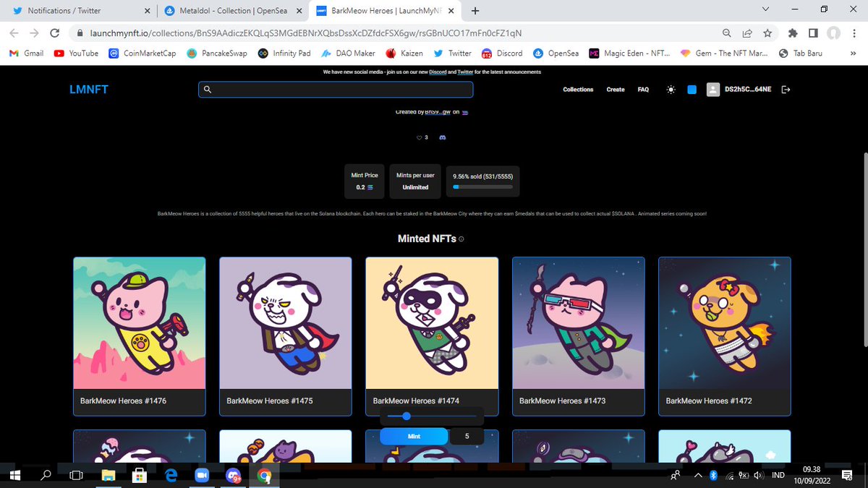Screen dimensions: 868x488
Task: Open the FAQ menu item
Action: 643,90
